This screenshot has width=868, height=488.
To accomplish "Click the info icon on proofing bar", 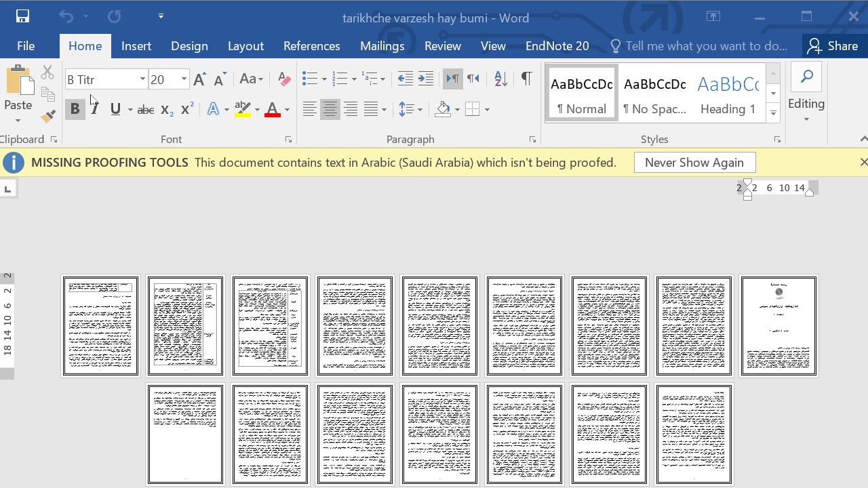I will (14, 163).
